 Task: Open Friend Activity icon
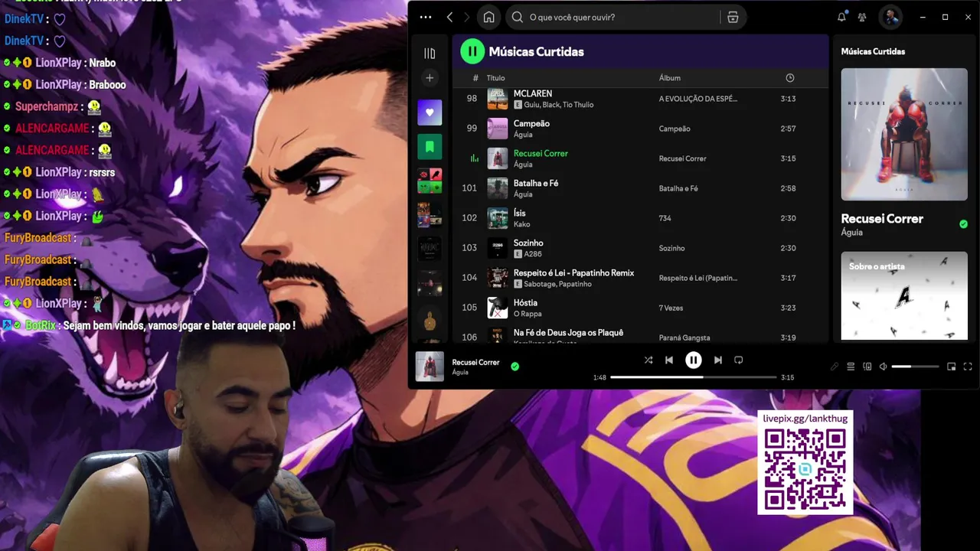(x=863, y=17)
